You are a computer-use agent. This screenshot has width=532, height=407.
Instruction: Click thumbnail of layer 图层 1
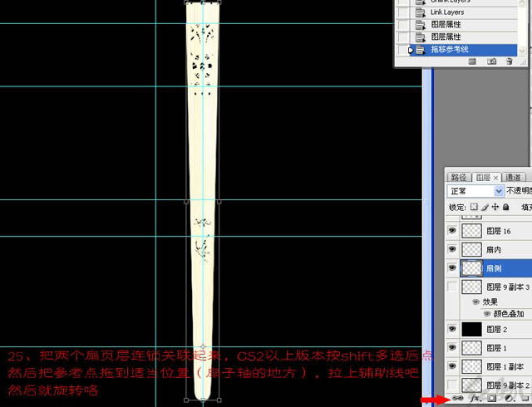click(x=471, y=348)
